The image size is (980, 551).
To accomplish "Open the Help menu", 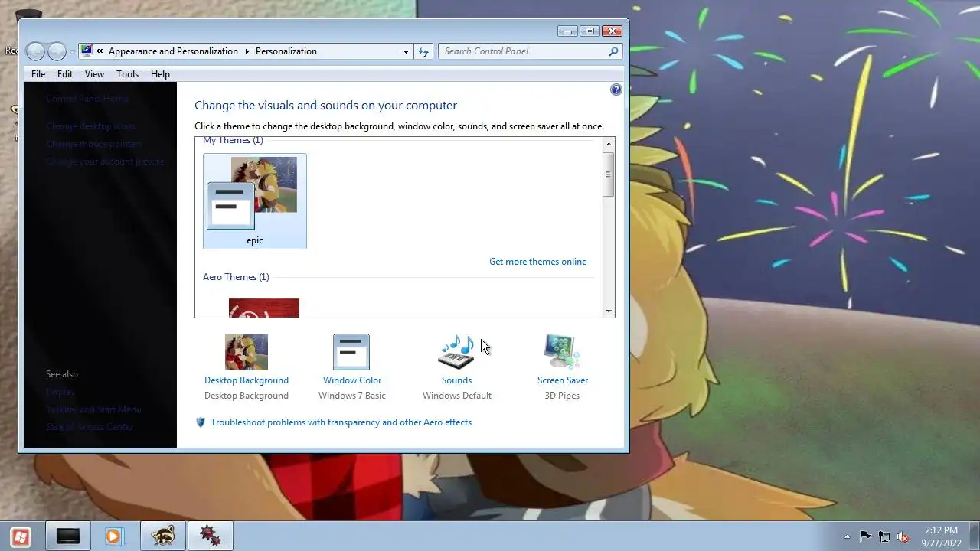I will pyautogui.click(x=160, y=74).
